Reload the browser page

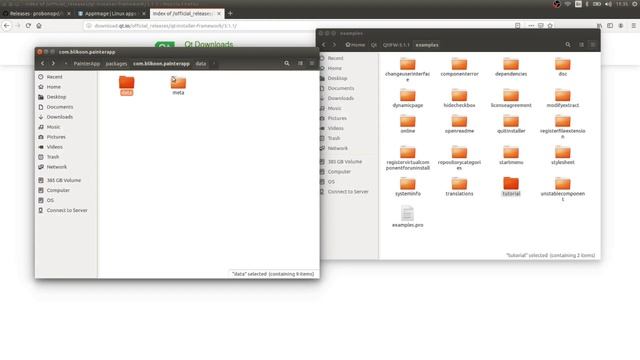pos(28,25)
